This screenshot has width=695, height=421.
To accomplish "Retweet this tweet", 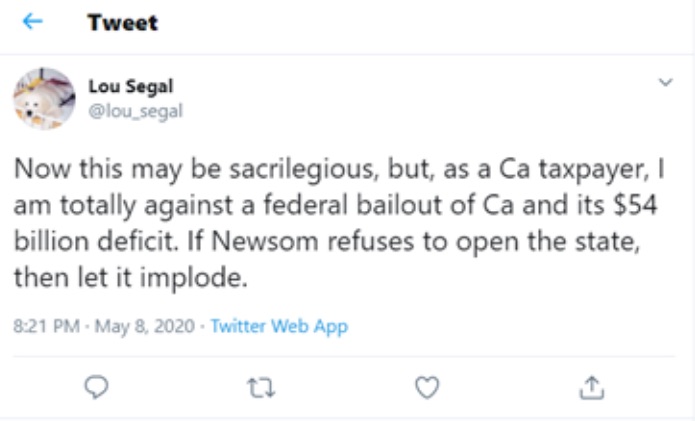I will coord(263,386).
